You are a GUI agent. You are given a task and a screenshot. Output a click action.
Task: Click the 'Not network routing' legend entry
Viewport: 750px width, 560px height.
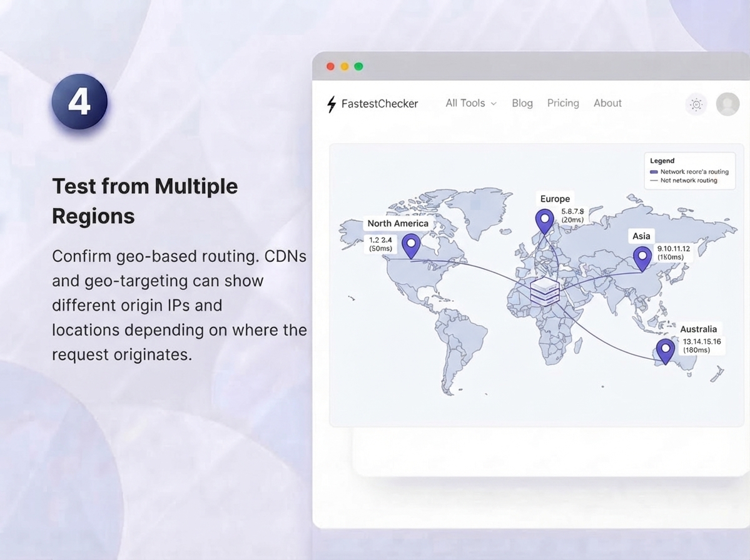tap(684, 181)
